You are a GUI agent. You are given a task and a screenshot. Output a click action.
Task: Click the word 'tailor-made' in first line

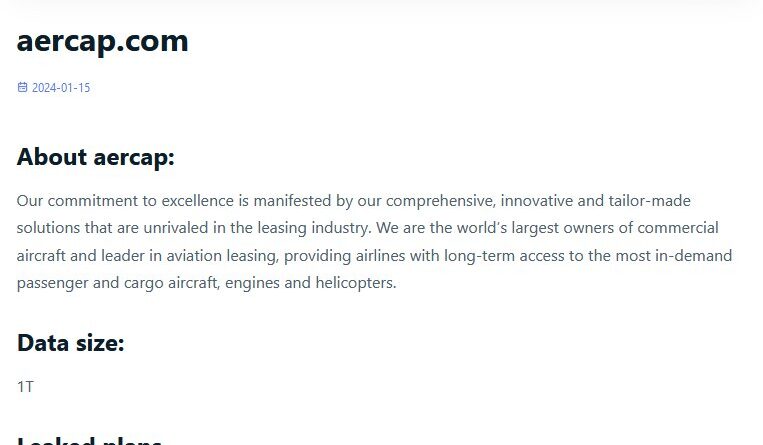650,201
